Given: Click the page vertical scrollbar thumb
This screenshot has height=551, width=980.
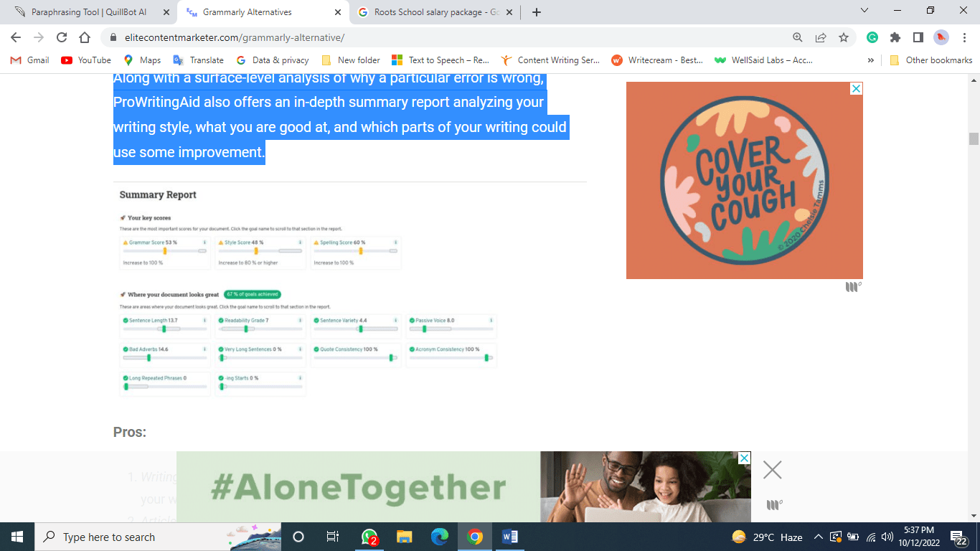Looking at the screenshot, I should click(974, 138).
